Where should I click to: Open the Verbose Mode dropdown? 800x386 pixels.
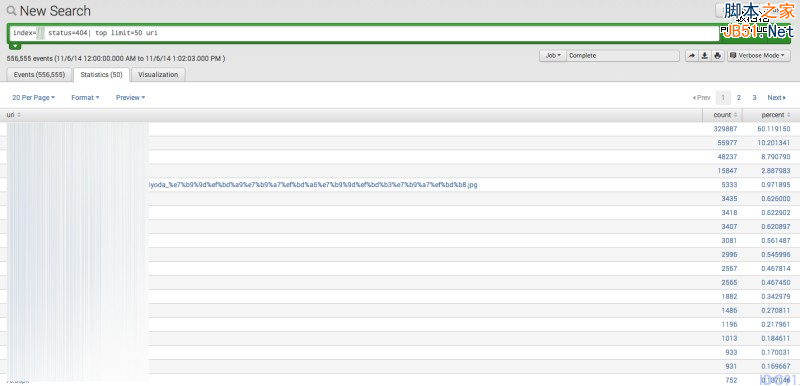point(759,56)
